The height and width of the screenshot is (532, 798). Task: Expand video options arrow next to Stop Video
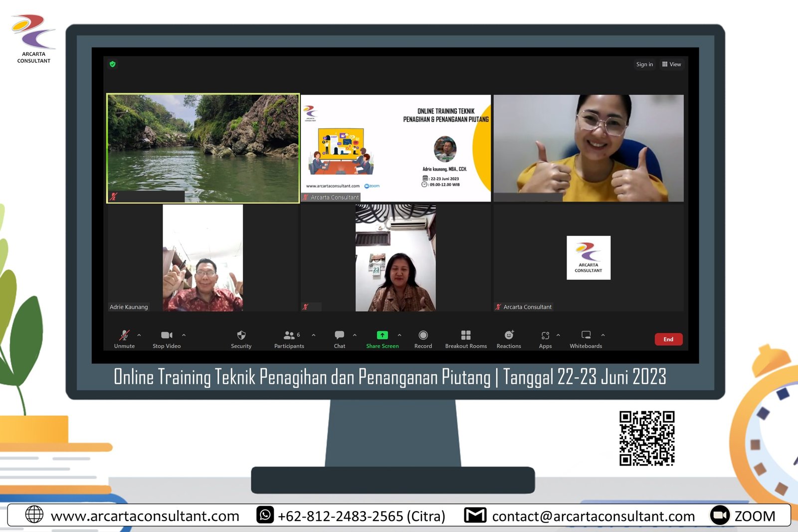(184, 335)
